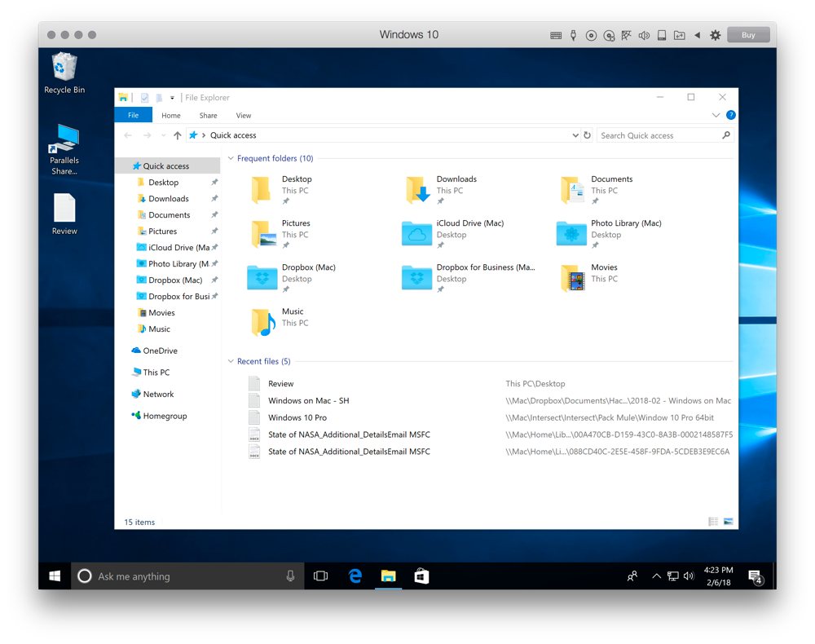
Task: Open Parallels gear configuration settings
Action: tap(716, 35)
